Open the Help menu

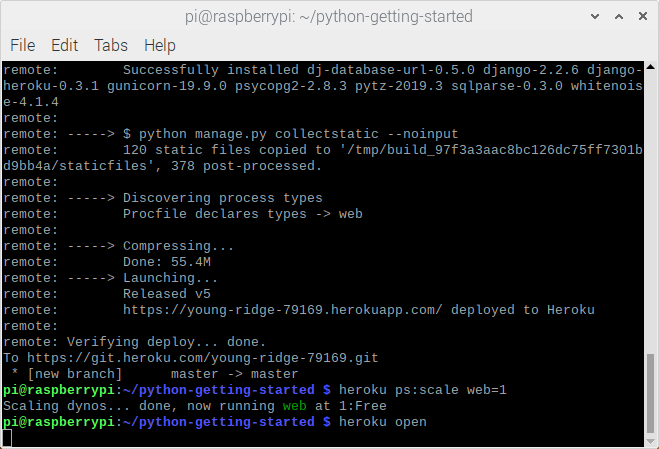point(160,45)
